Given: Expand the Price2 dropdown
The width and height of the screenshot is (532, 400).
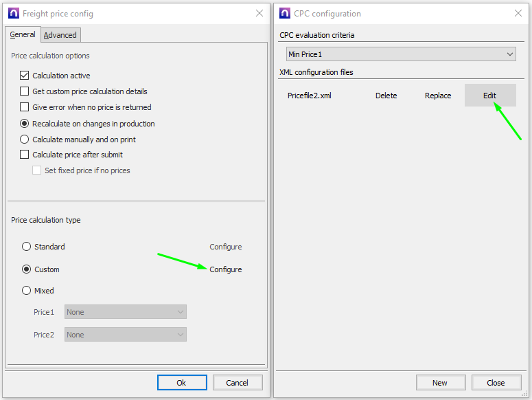Looking at the screenshot, I should point(126,335).
